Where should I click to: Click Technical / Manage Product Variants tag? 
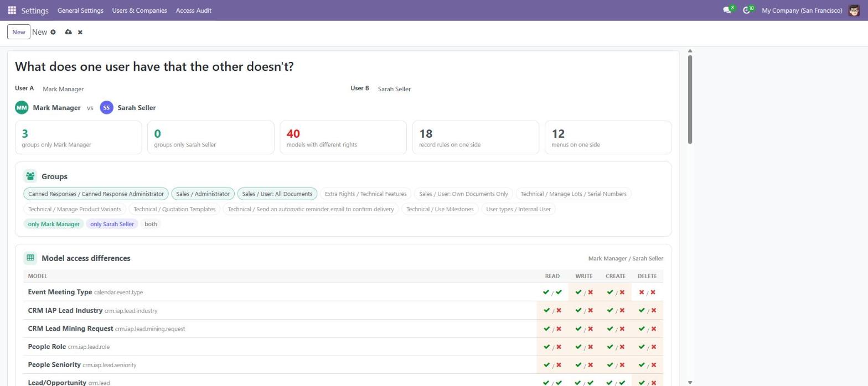point(75,209)
